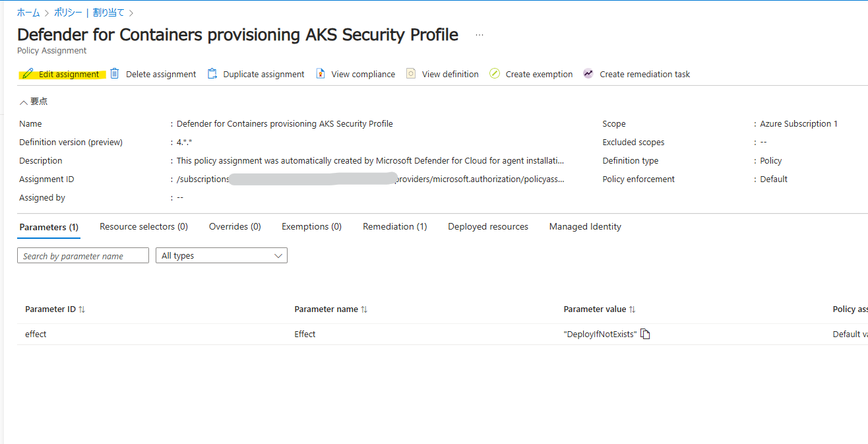Screen dimensions: 868x444
Task: Select the Effect parameter name cell
Action: (x=305, y=334)
